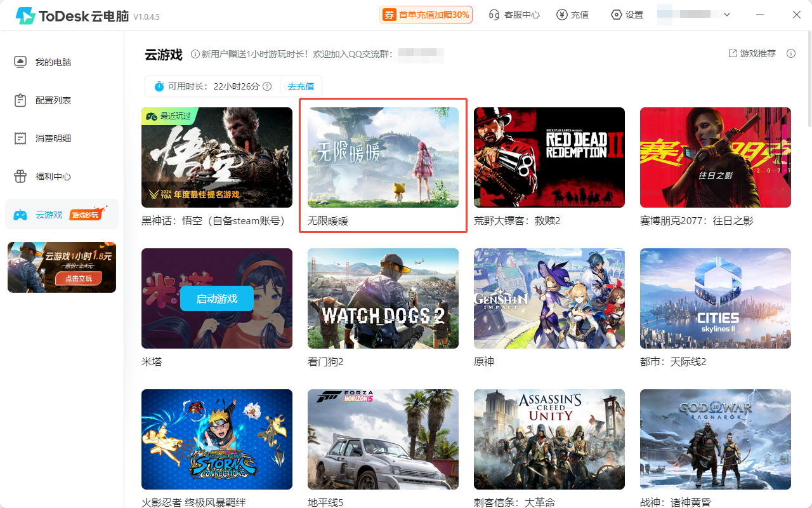Click the 都市:天际线2 title
The image size is (812, 508).
click(673, 362)
